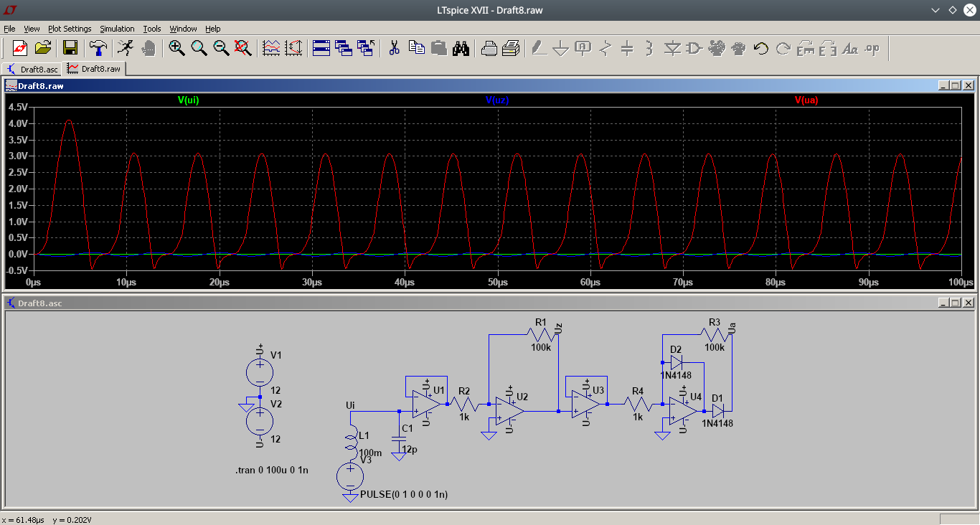This screenshot has height=525, width=980.
Task: Select the red V(ua) trace label
Action: (806, 100)
